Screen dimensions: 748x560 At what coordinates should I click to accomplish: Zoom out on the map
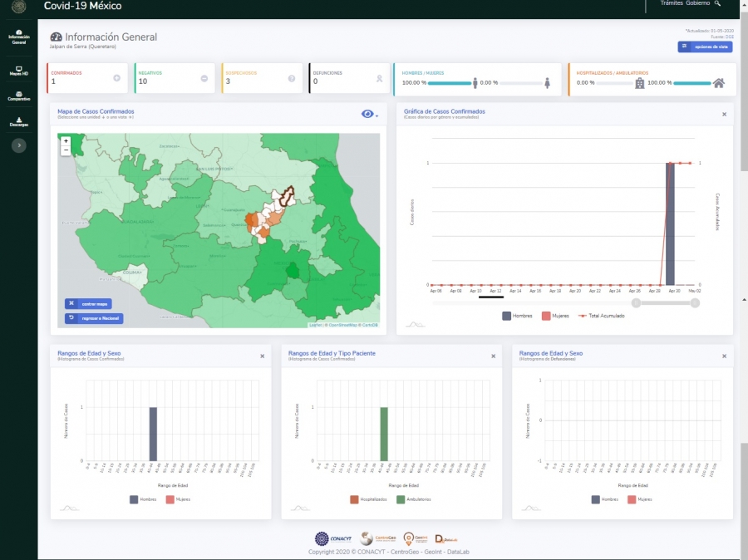coord(66,151)
